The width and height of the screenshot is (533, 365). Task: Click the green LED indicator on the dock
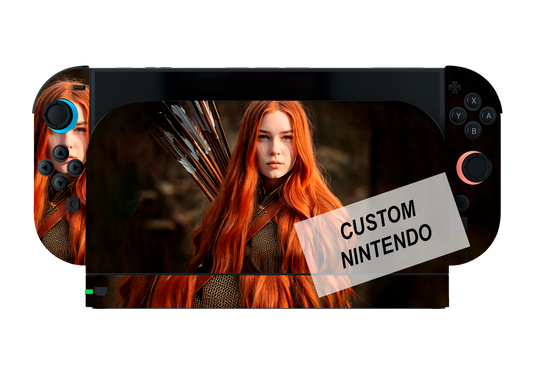pos(89,292)
